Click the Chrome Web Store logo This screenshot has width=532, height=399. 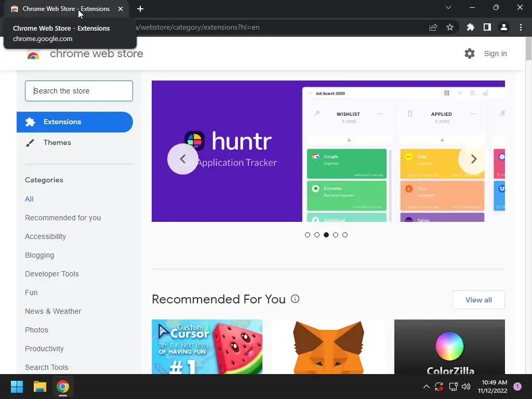coord(33,54)
